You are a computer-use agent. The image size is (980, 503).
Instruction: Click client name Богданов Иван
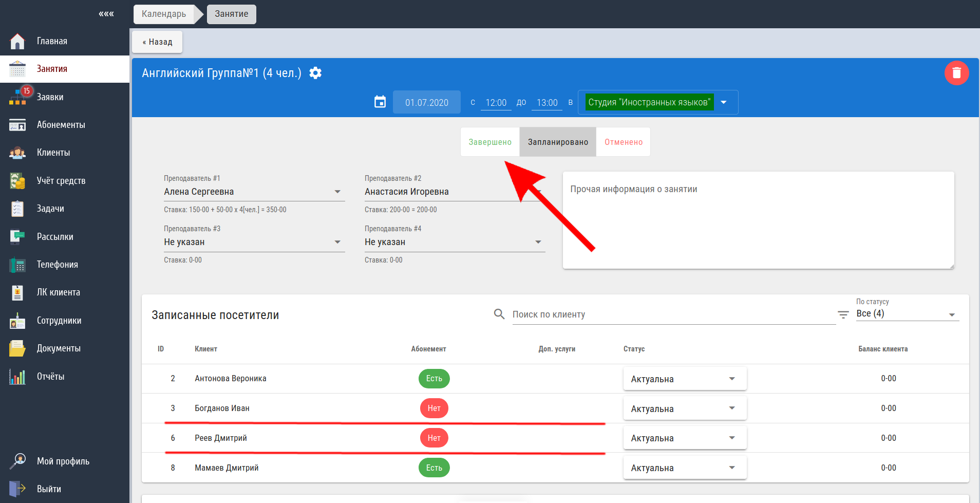pyautogui.click(x=222, y=408)
